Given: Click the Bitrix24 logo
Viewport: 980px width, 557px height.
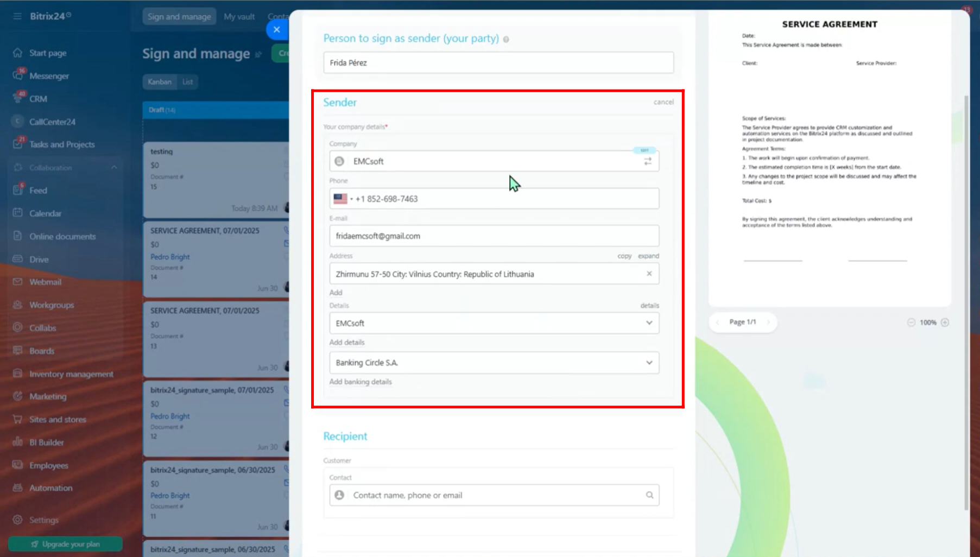Looking at the screenshot, I should click(x=50, y=16).
